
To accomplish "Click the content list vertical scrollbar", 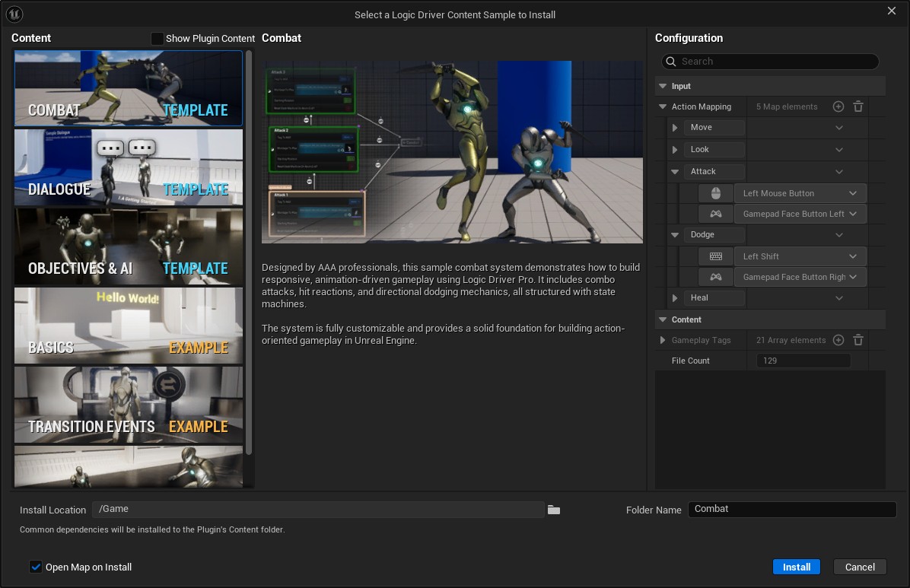I will (249, 251).
